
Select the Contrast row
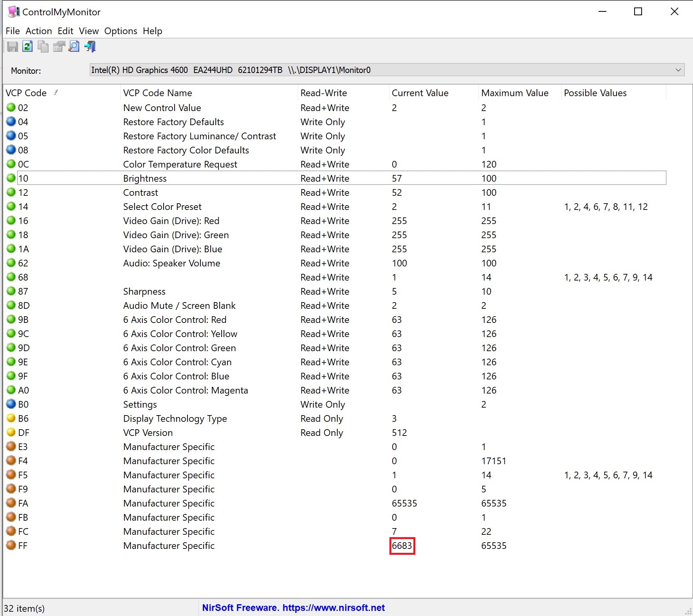(335, 193)
